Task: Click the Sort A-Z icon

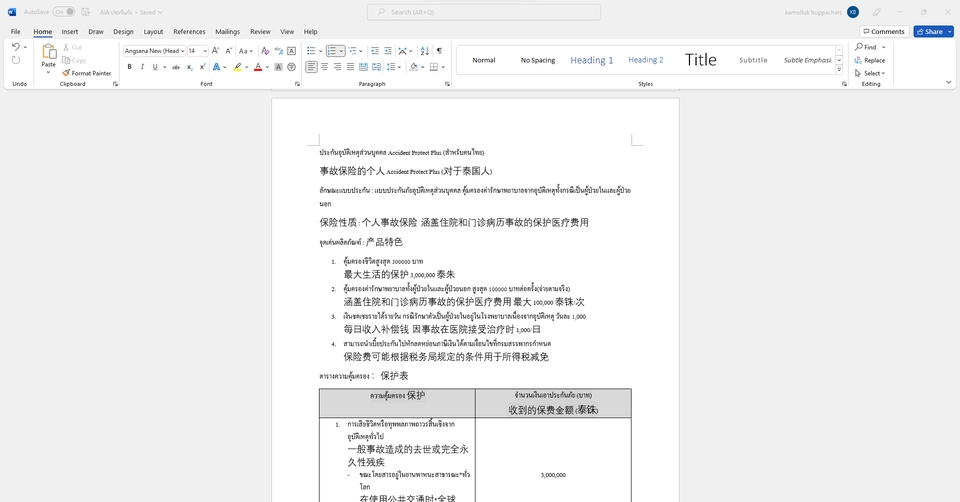Action: pyautogui.click(x=424, y=51)
